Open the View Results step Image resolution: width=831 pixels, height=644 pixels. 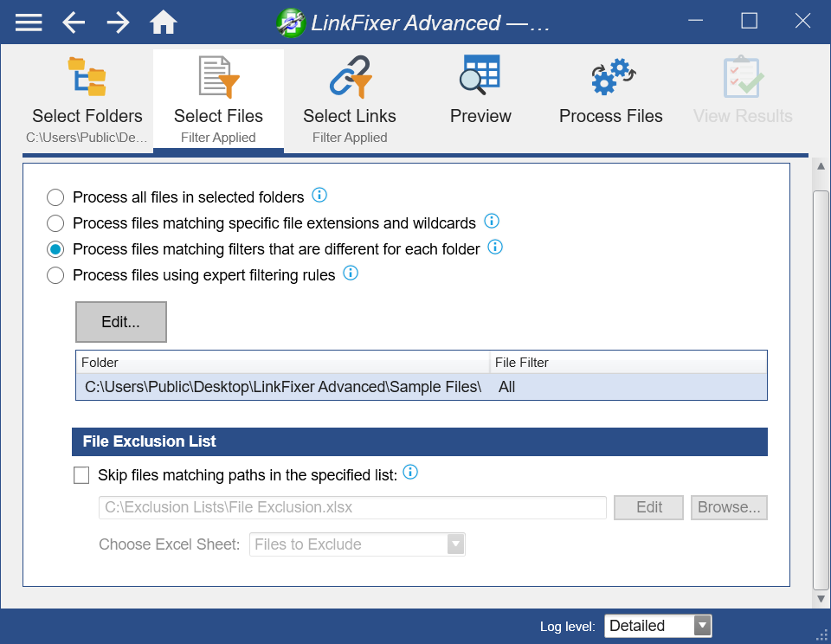coord(743,90)
